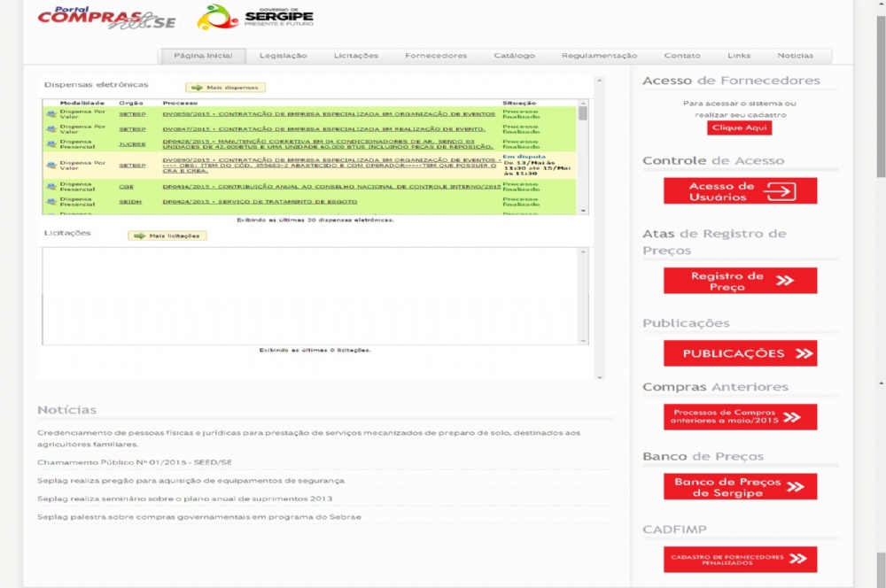Click the red Clique Aqui button
The width and height of the screenshot is (886, 588).
click(739, 128)
